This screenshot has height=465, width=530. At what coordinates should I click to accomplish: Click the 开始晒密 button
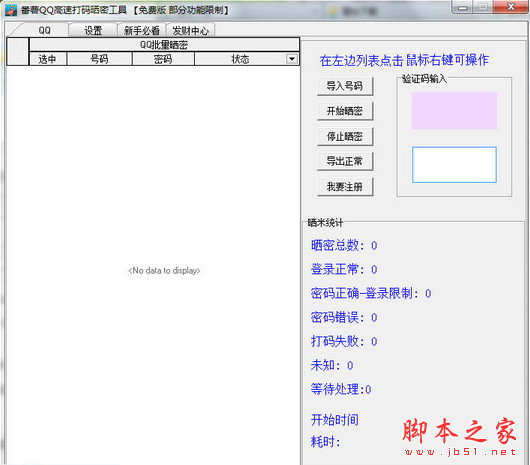point(345,111)
